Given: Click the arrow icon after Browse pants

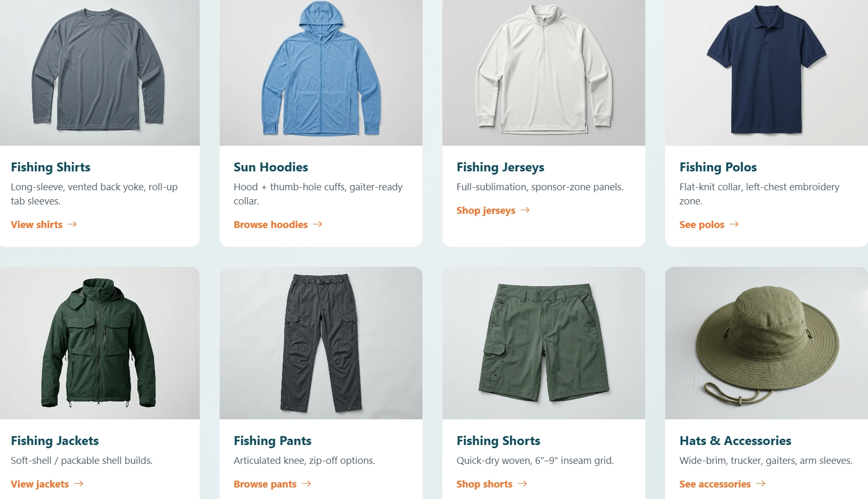Looking at the screenshot, I should point(307,484).
